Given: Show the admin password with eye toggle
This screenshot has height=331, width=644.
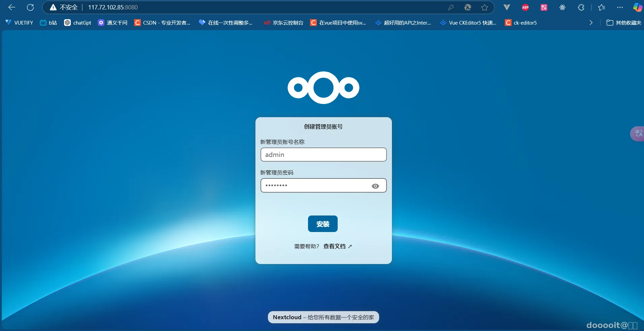Looking at the screenshot, I should 375,186.
